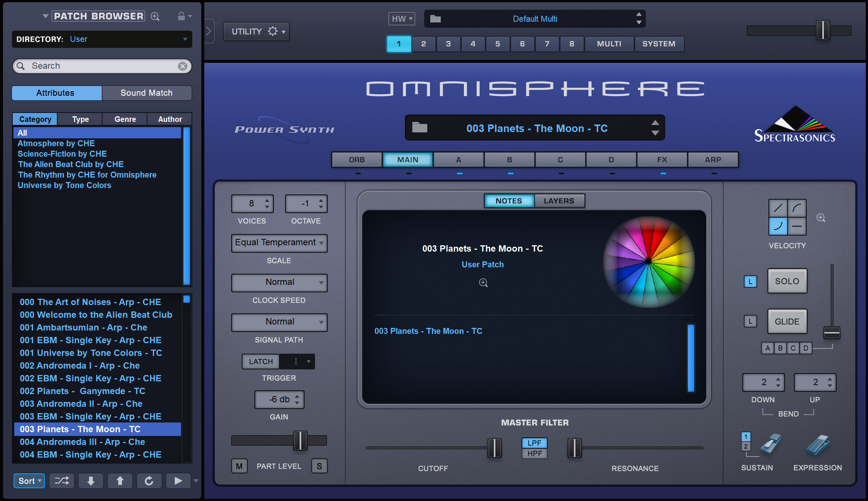This screenshot has width=868, height=501.
Task: Click the velocity curve zoom icon
Action: 821,218
